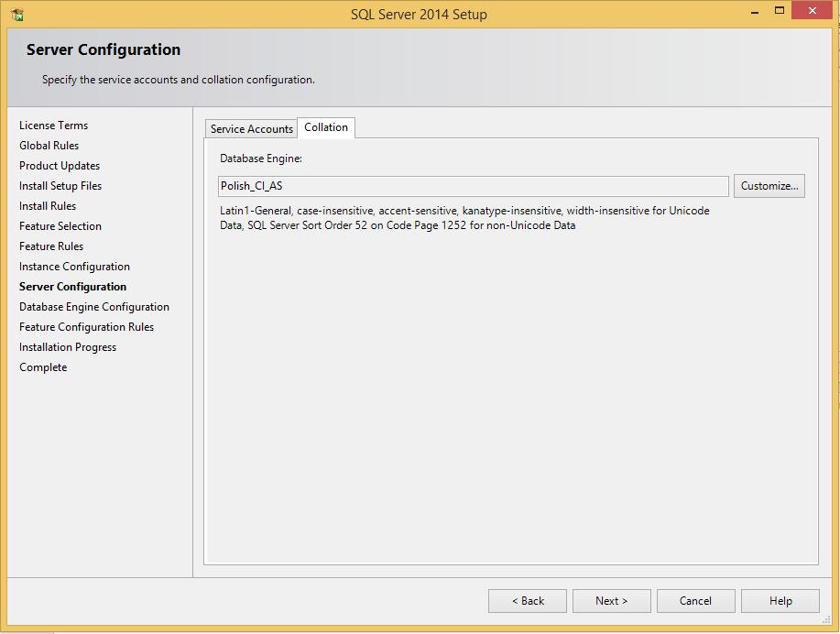Go to previous step with Back
Viewport: 840px width, 634px height.
pos(527,601)
